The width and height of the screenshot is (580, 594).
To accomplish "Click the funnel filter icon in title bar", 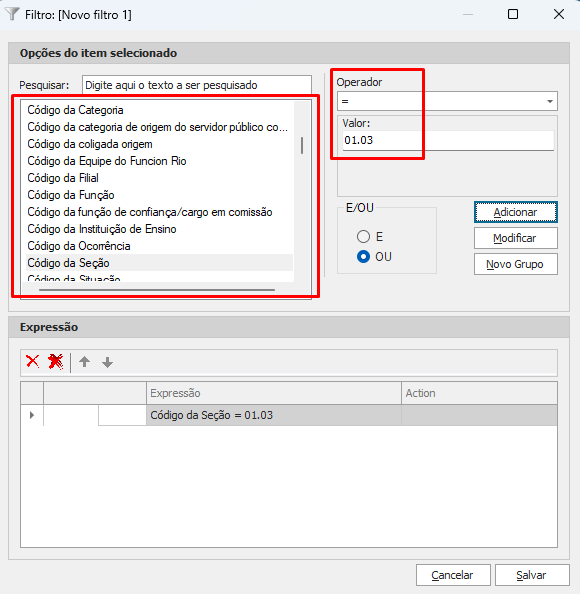I will 12,14.
